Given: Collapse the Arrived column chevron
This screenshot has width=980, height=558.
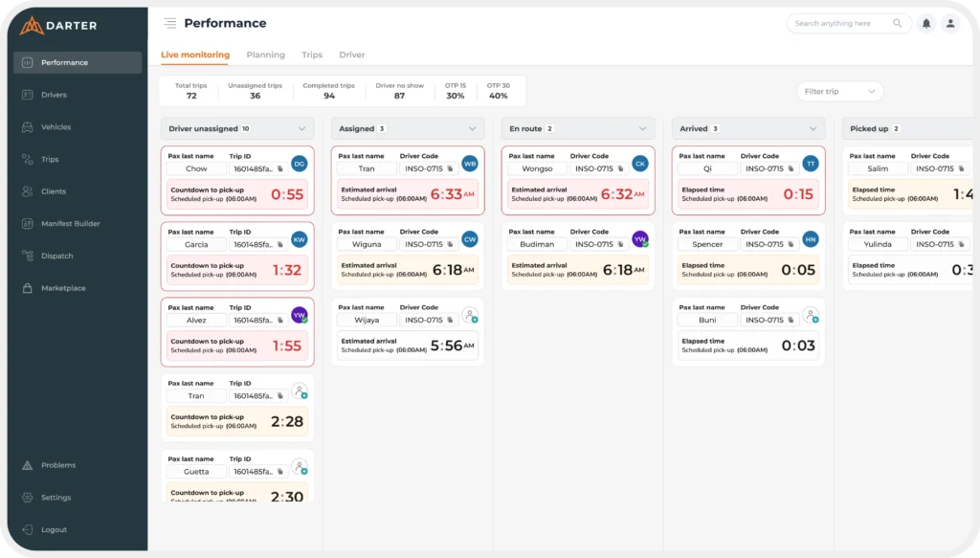Looking at the screenshot, I should (x=813, y=128).
